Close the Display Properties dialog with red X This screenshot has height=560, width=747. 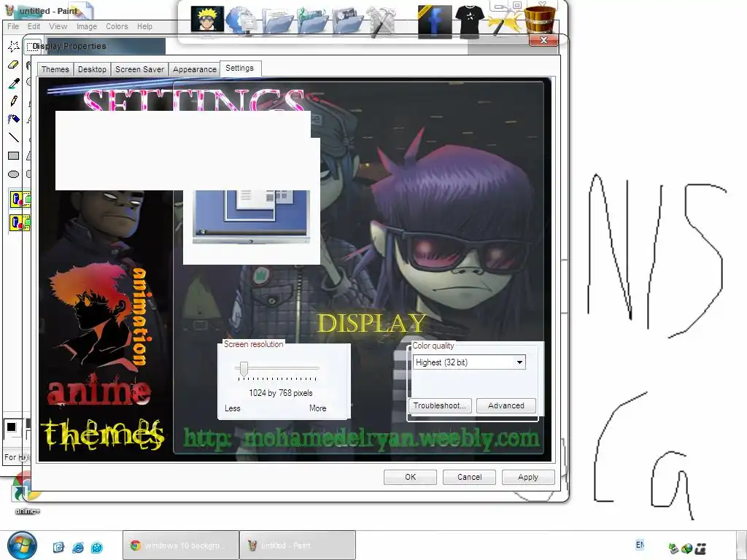pyautogui.click(x=543, y=41)
